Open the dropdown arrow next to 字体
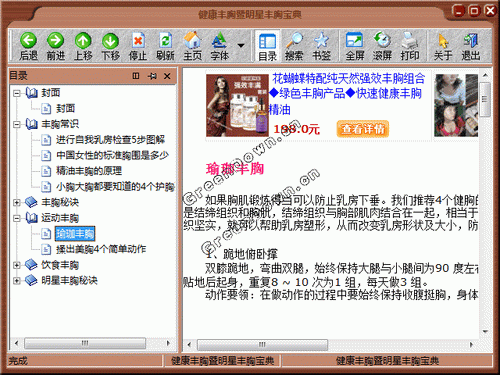500x375 pixels. pyautogui.click(x=241, y=45)
